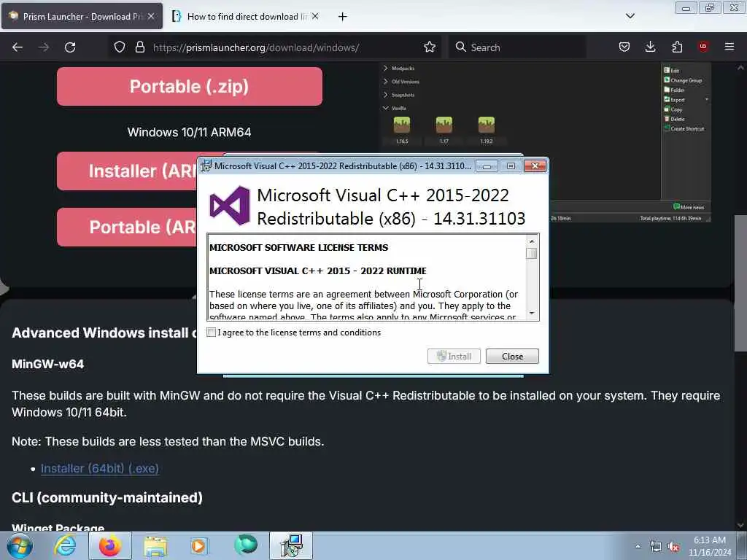This screenshot has width=747, height=560.
Task: Open the Installer (64bit) (.exe) link
Action: coord(99,469)
